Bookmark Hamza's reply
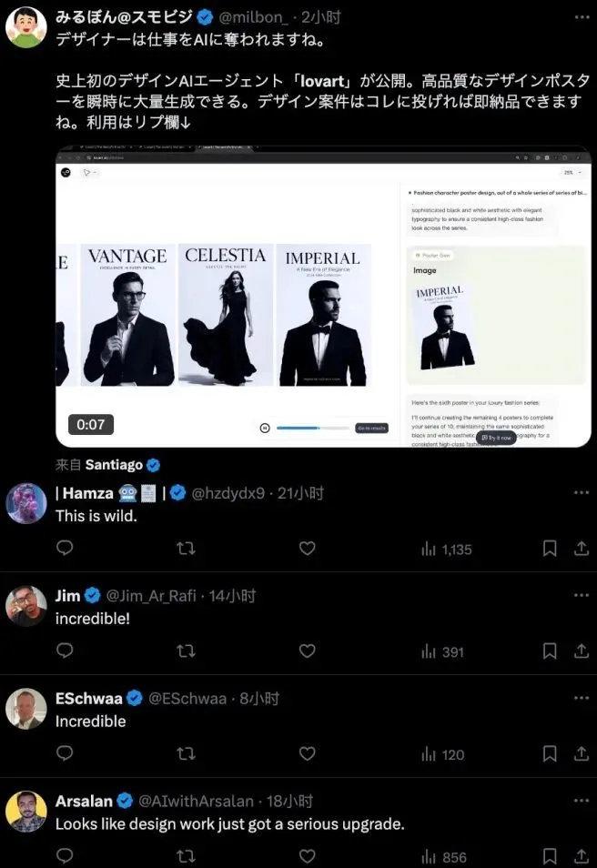Image resolution: width=597 pixels, height=868 pixels. (x=550, y=548)
